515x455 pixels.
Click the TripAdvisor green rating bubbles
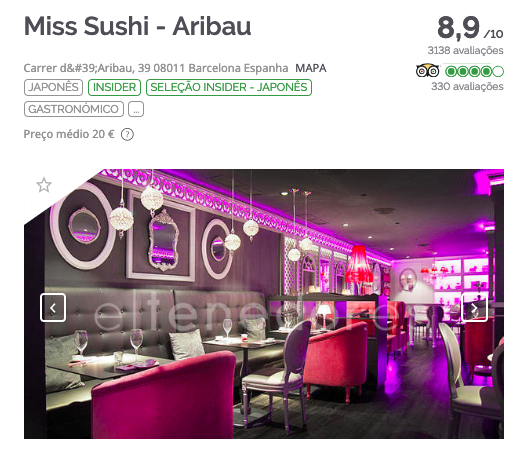pos(474,71)
